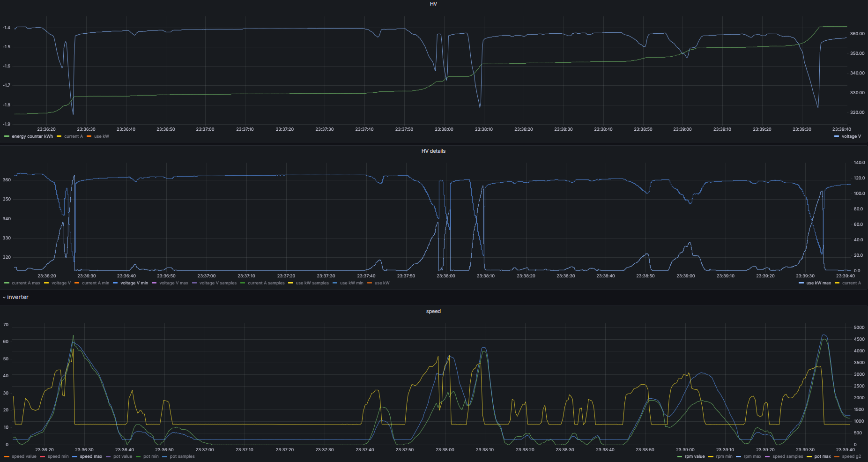The width and height of the screenshot is (868, 462).
Task: Open the HV panel title menu
Action: pos(433,4)
